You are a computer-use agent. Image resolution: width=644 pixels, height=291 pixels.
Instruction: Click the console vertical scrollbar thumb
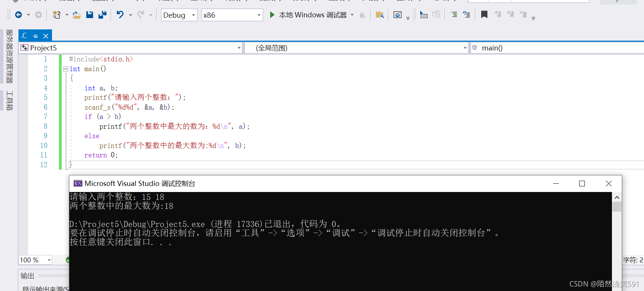click(x=617, y=207)
